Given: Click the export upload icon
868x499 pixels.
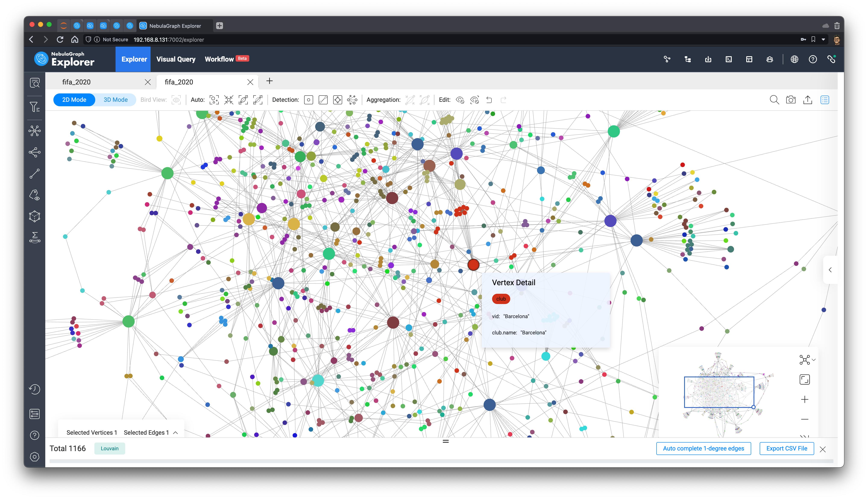Looking at the screenshot, I should coord(808,100).
